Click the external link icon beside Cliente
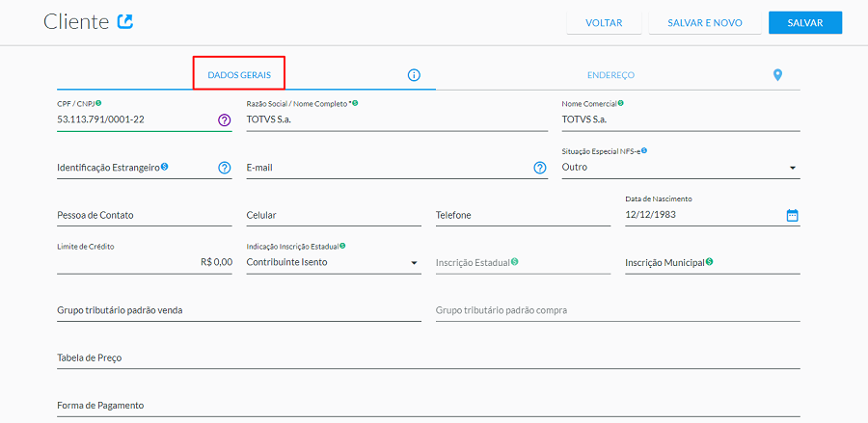 tap(125, 22)
